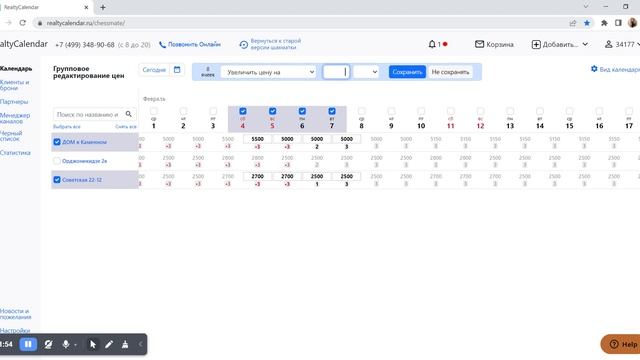Open a new browser tab
This screenshot has height=360, width=640.
click(103, 7)
